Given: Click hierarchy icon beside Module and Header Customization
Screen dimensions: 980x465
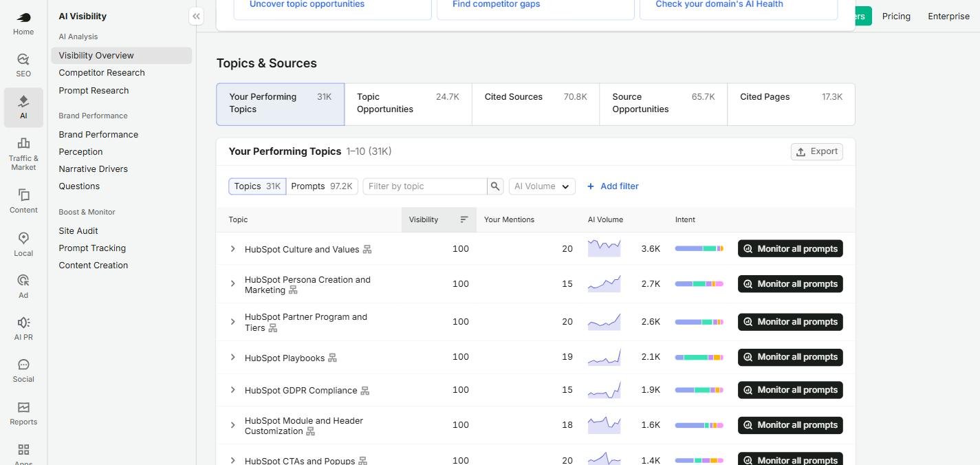Looking at the screenshot, I should click(310, 431).
